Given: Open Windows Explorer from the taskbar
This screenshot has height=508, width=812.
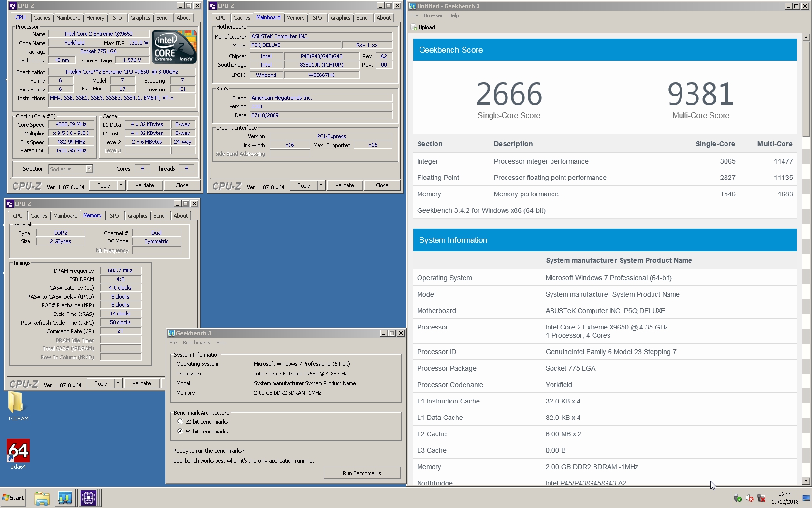Looking at the screenshot, I should click(42, 498).
